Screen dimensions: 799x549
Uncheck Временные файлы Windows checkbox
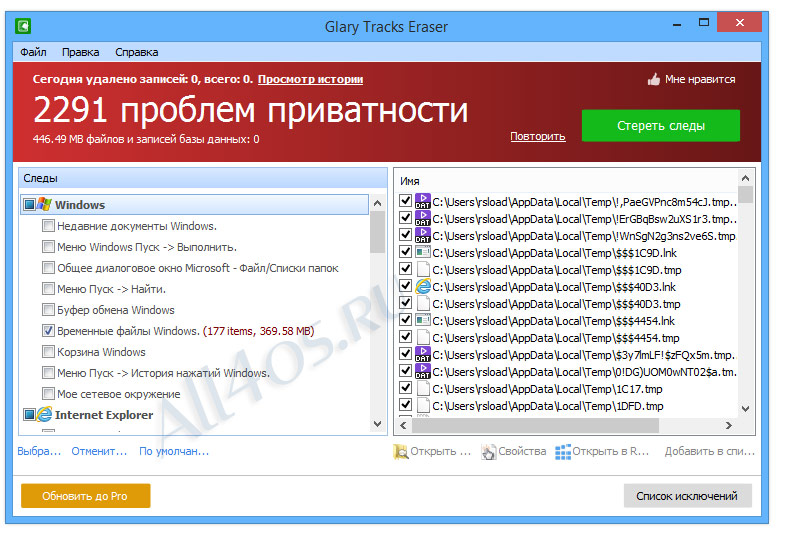[48, 331]
